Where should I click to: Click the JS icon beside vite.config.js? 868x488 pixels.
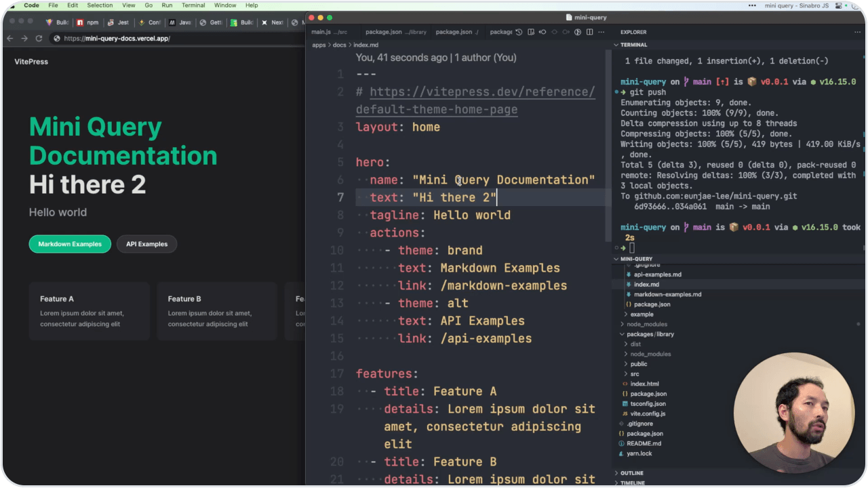(625, 413)
